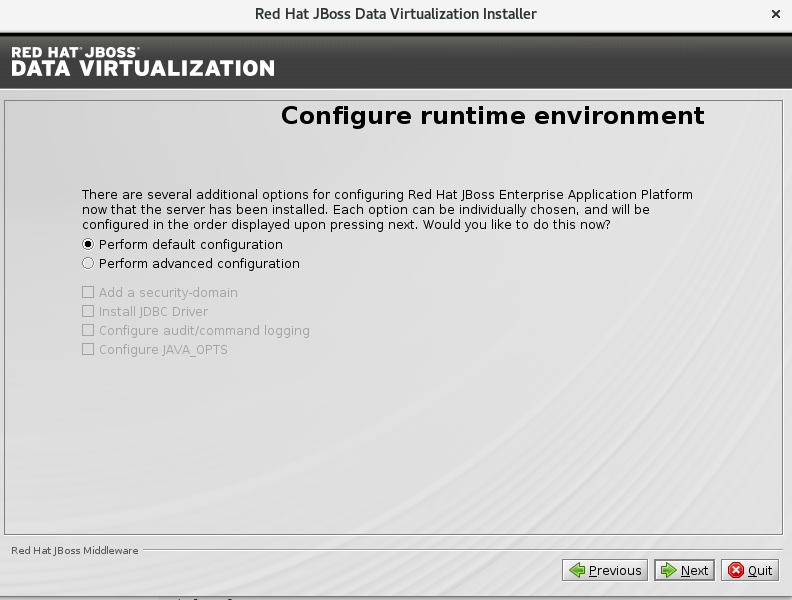Select Perform advanced configuration radio button
The image size is (792, 600).
click(x=88, y=264)
